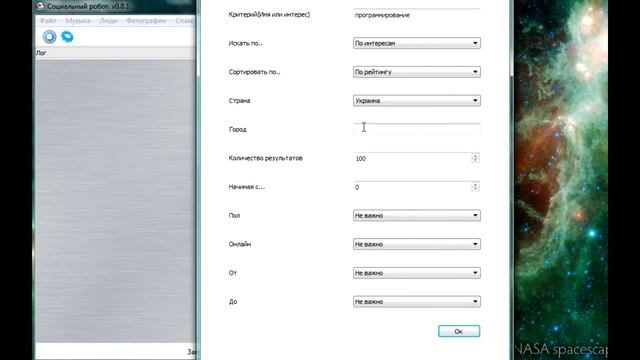Image resolution: width=640 pixels, height=360 pixels.
Task: Open the До age dropdown
Action: pyautogui.click(x=417, y=302)
